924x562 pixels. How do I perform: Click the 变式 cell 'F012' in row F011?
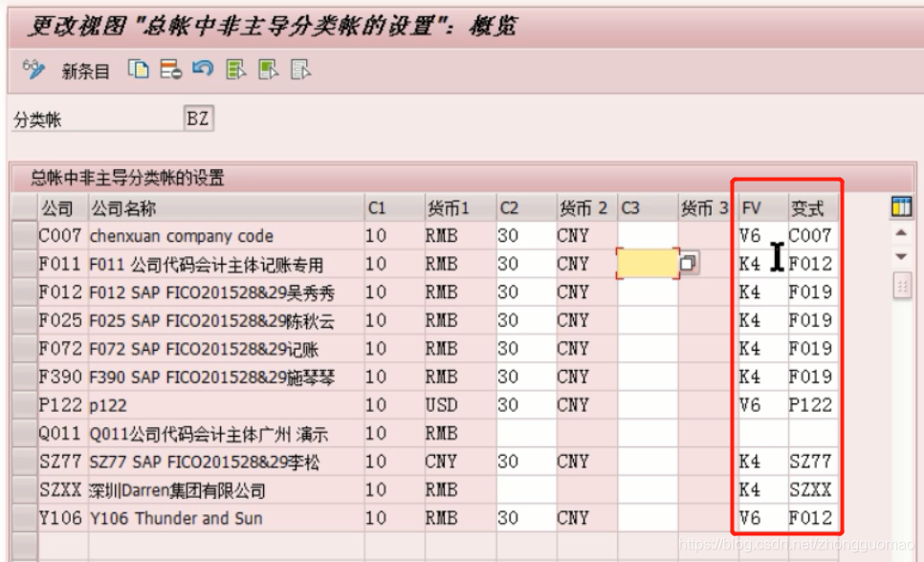pyautogui.click(x=814, y=264)
